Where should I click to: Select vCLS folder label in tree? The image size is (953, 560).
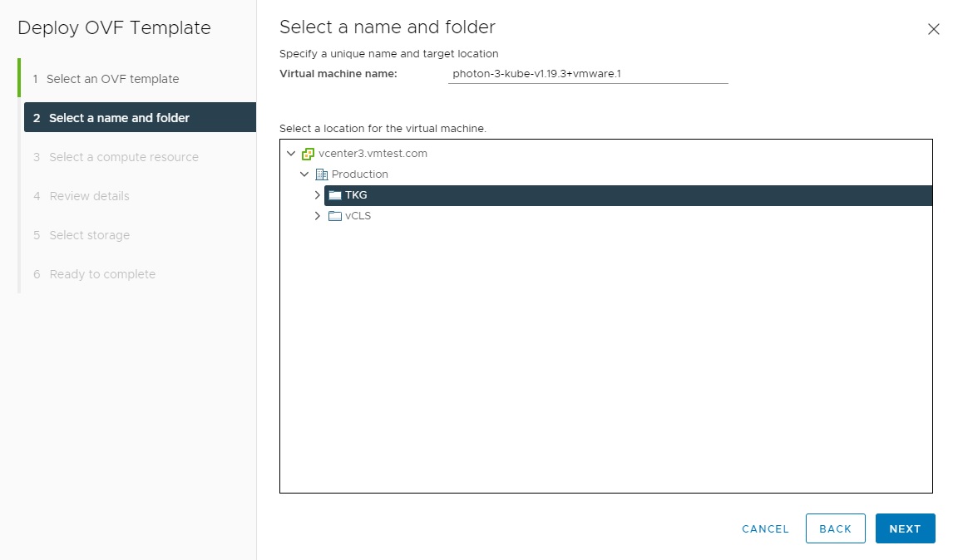[358, 216]
